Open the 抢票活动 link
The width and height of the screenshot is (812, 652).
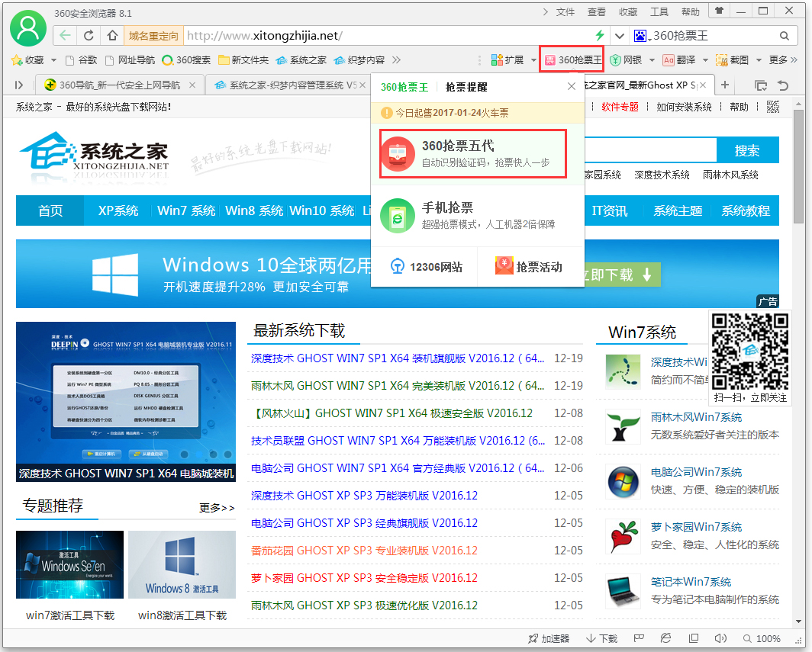click(x=530, y=266)
